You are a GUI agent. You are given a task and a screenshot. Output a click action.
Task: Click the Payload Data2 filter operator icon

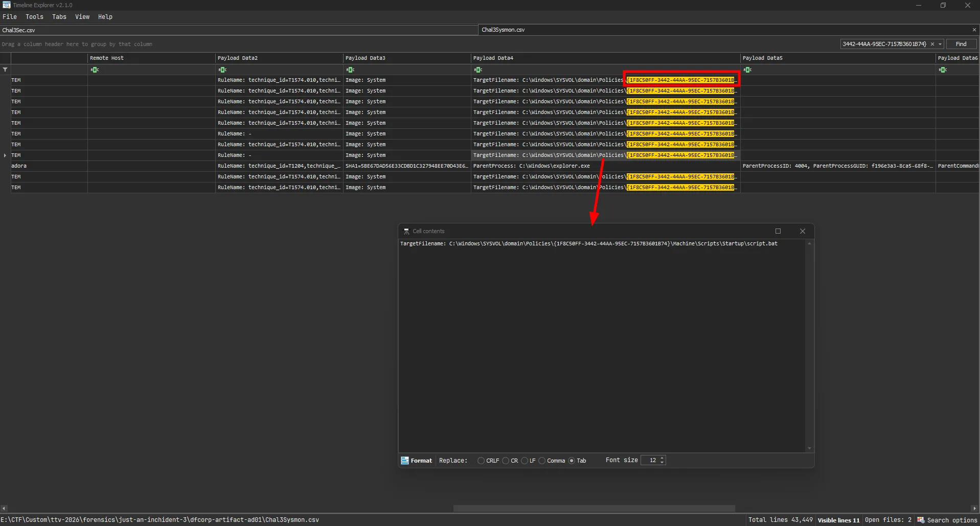pyautogui.click(x=222, y=70)
